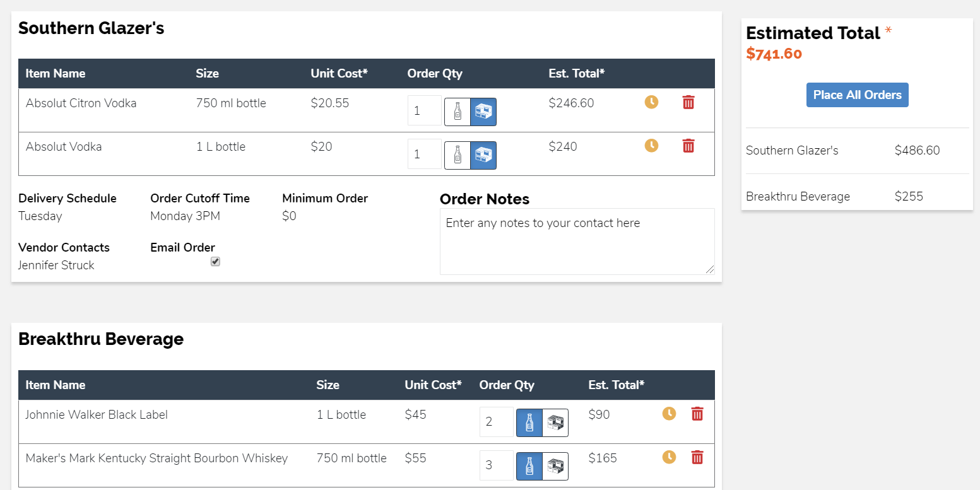Click inside the Order Notes text area
Screen dimensions: 980x490
point(576,242)
